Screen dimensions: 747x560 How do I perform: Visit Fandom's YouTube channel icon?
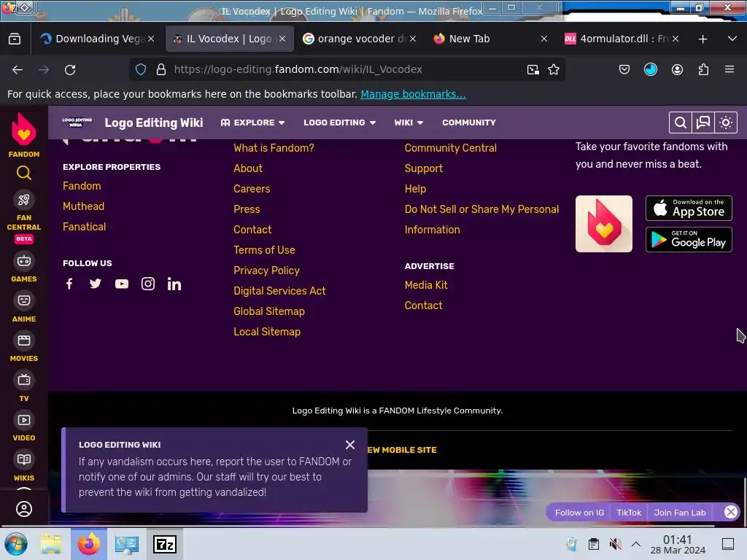click(122, 284)
